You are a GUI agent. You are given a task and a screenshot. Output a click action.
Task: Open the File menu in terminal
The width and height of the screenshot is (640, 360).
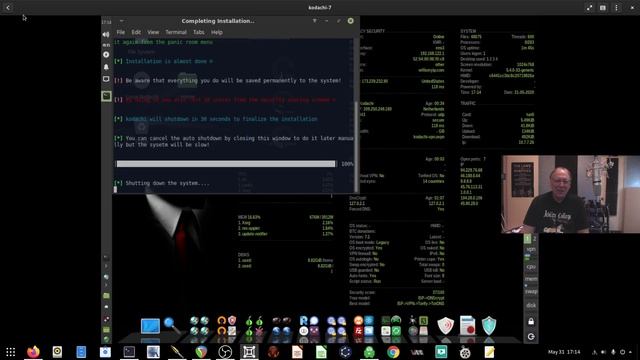click(x=120, y=32)
